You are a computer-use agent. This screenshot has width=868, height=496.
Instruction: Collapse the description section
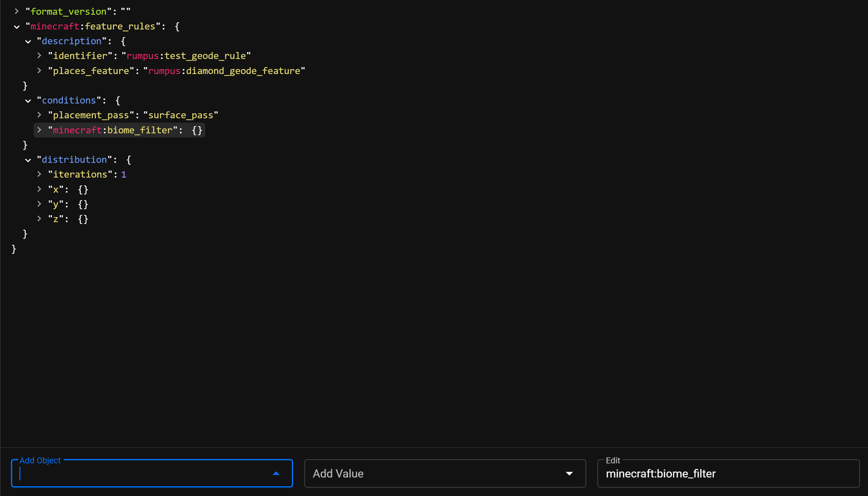click(28, 41)
